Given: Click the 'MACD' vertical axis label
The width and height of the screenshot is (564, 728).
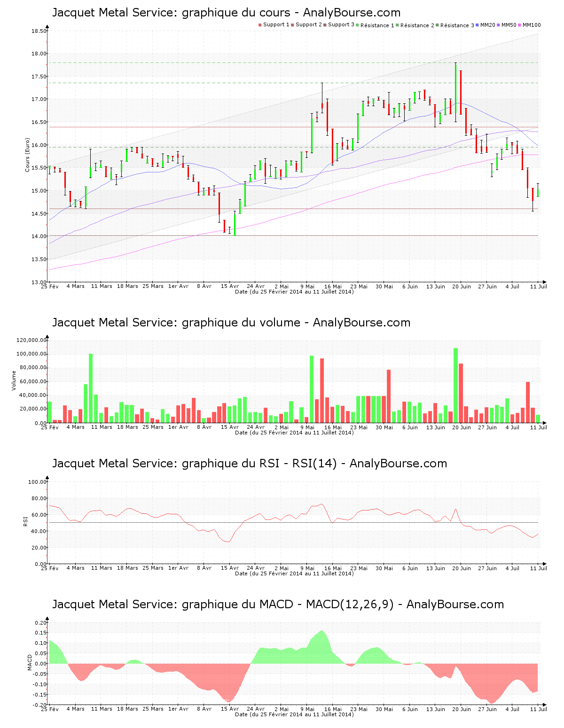Looking at the screenshot, I should [x=30, y=662].
